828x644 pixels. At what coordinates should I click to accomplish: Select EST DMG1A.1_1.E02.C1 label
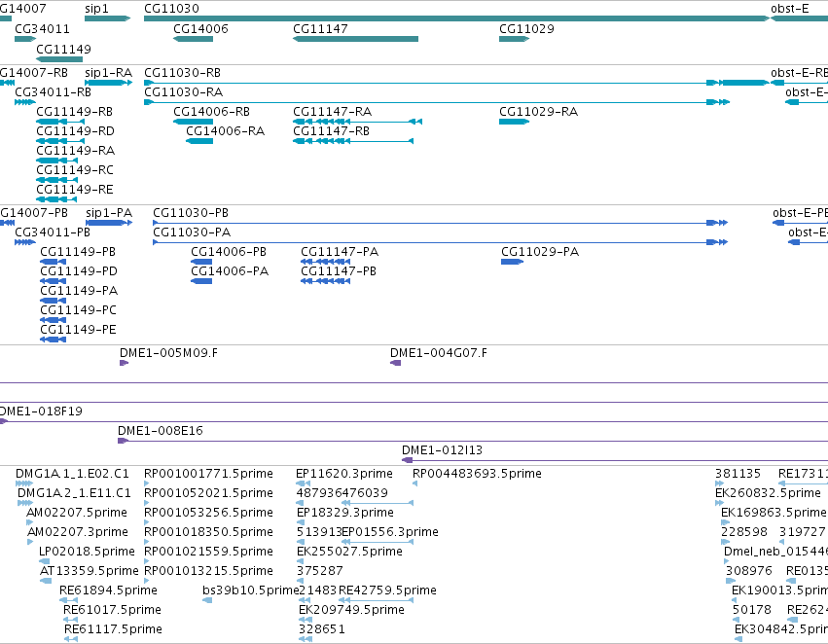(72, 474)
